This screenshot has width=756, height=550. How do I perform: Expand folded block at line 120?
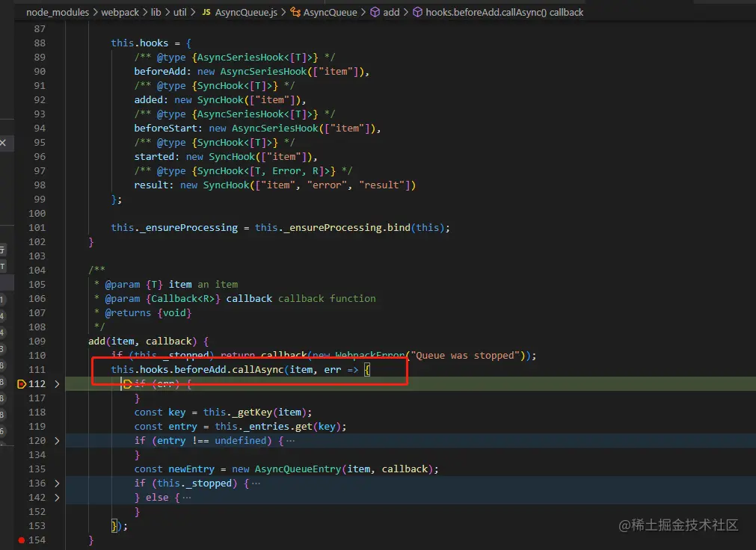click(x=57, y=441)
